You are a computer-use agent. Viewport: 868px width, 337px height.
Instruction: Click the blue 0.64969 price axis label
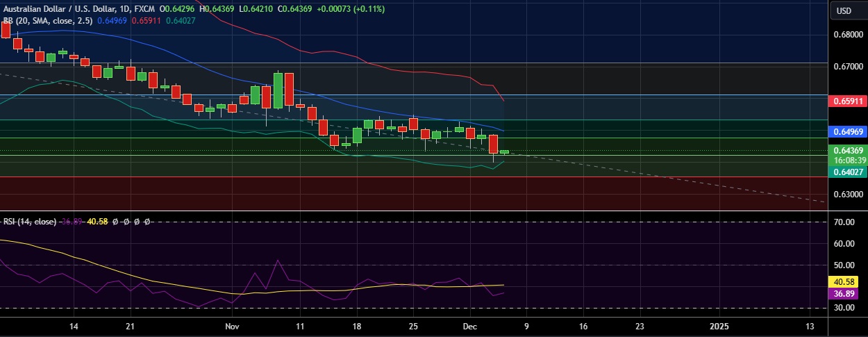click(849, 131)
